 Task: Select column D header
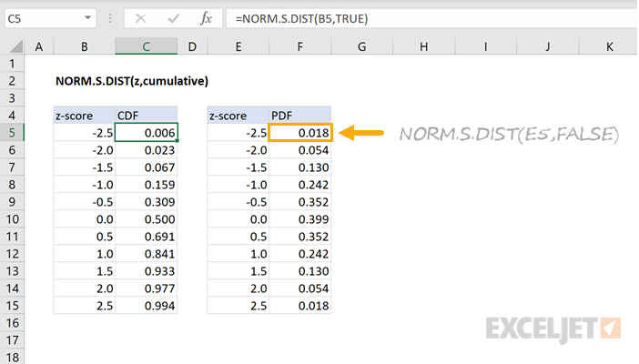(192, 46)
